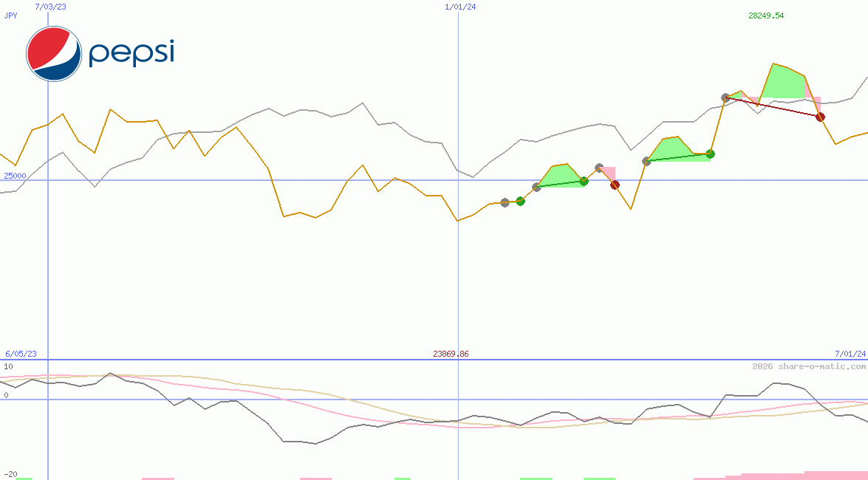Select the JPY currency label

coord(10,16)
